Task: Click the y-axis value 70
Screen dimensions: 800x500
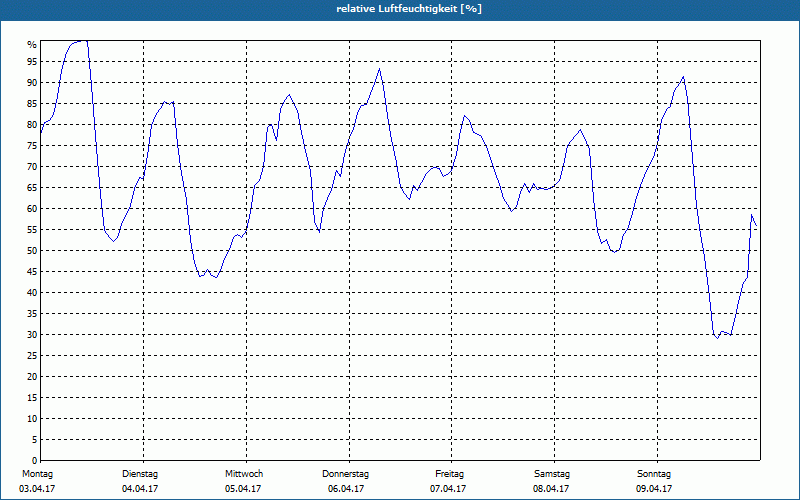Action: pyautogui.click(x=32, y=167)
